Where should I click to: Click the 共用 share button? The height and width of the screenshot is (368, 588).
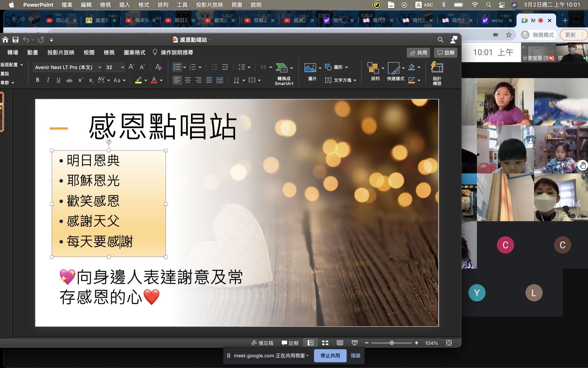418,53
